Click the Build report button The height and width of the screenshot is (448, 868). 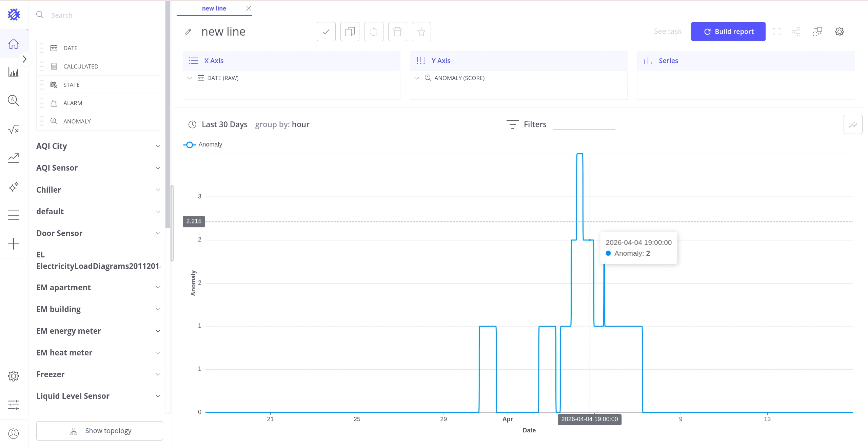coord(728,32)
